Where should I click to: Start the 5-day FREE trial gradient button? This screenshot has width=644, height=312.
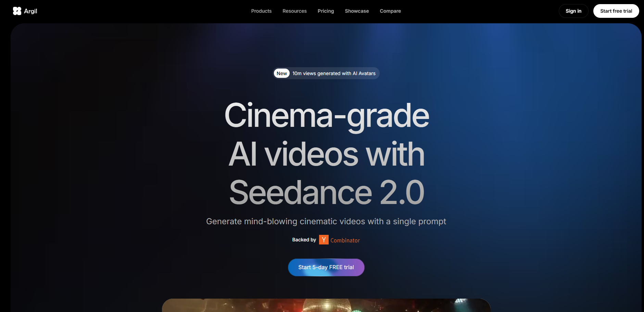pyautogui.click(x=326, y=267)
